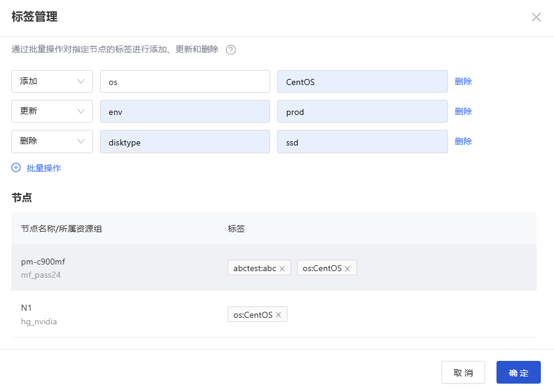Click 删除 link for the env row
Screen dimensions: 554x392
point(463,111)
